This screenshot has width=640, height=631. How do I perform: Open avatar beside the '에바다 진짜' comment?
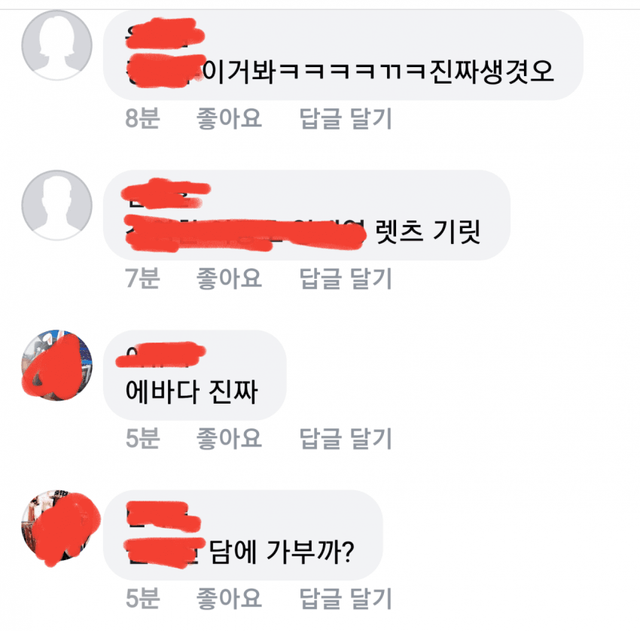(x=57, y=365)
